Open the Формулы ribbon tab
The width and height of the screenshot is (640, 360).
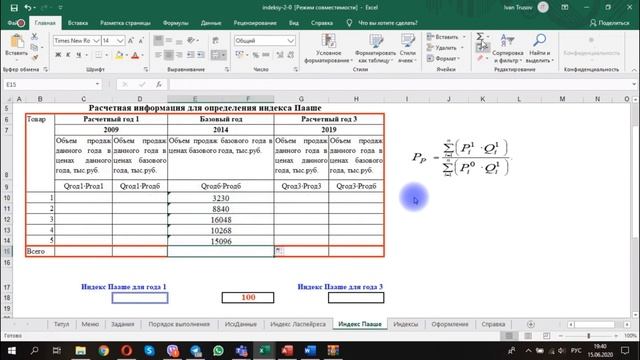(176, 23)
